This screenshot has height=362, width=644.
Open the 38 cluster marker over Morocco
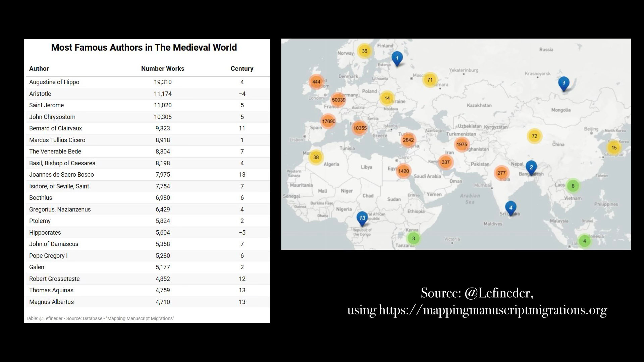[x=316, y=157]
